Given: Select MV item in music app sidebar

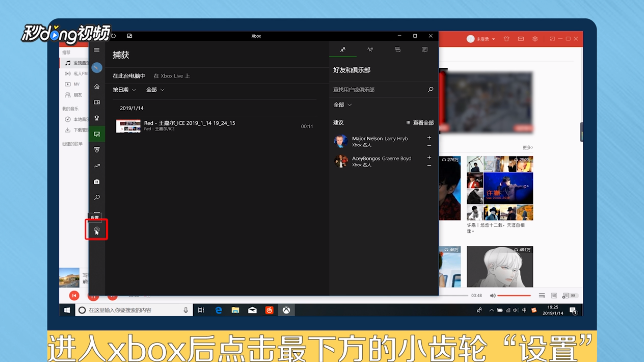Looking at the screenshot, I should pyautogui.click(x=73, y=84).
